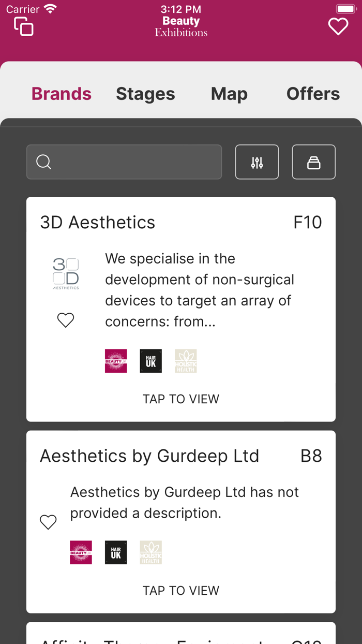The height and width of the screenshot is (644, 362).
Task: Tap to view 3D Aesthetics details
Action: (x=180, y=399)
